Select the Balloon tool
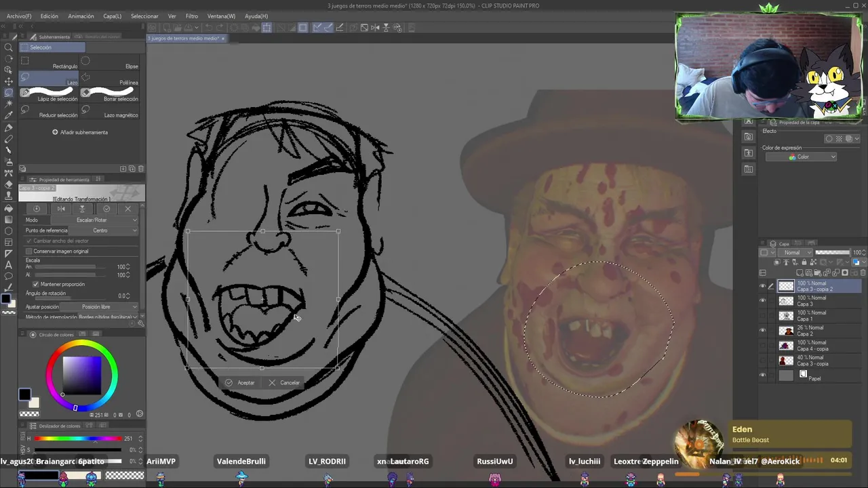868x488 pixels. click(x=9, y=276)
